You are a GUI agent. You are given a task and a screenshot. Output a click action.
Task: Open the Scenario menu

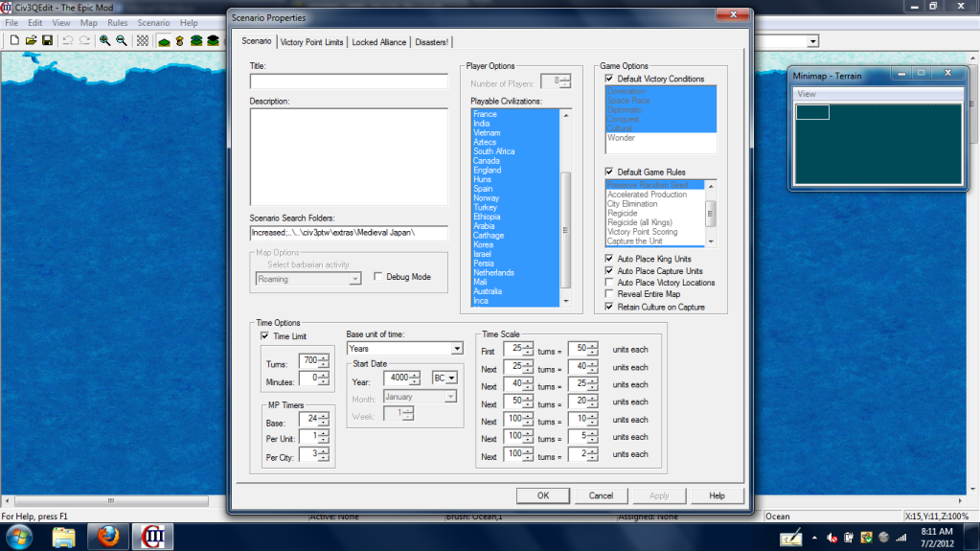tap(153, 22)
